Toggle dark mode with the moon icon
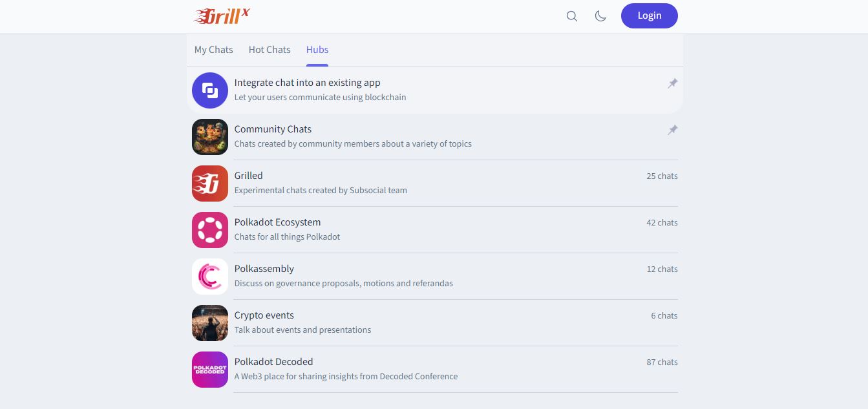The height and width of the screenshot is (409, 868). [600, 16]
